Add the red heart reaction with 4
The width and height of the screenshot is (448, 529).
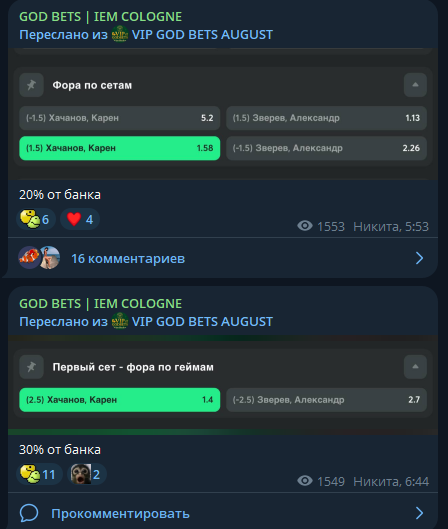click(80, 219)
